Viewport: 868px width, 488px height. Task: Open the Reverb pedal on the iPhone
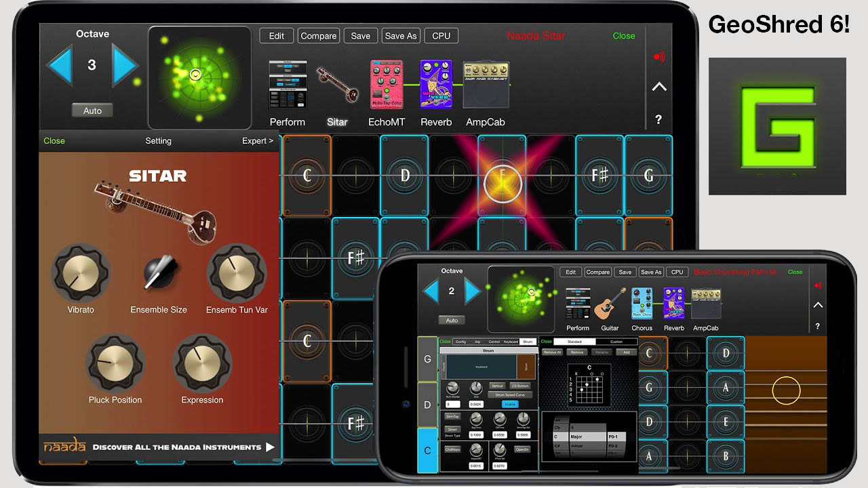[x=673, y=304]
